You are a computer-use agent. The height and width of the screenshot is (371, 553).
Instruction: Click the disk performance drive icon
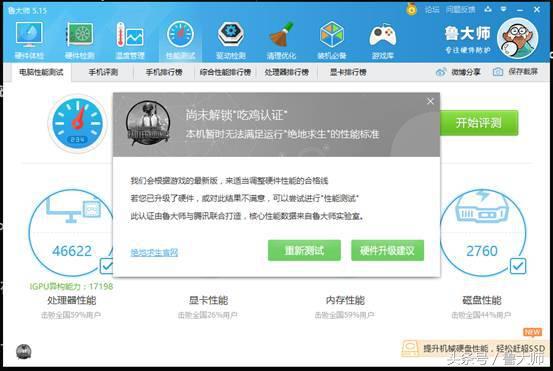pyautogui.click(x=482, y=206)
